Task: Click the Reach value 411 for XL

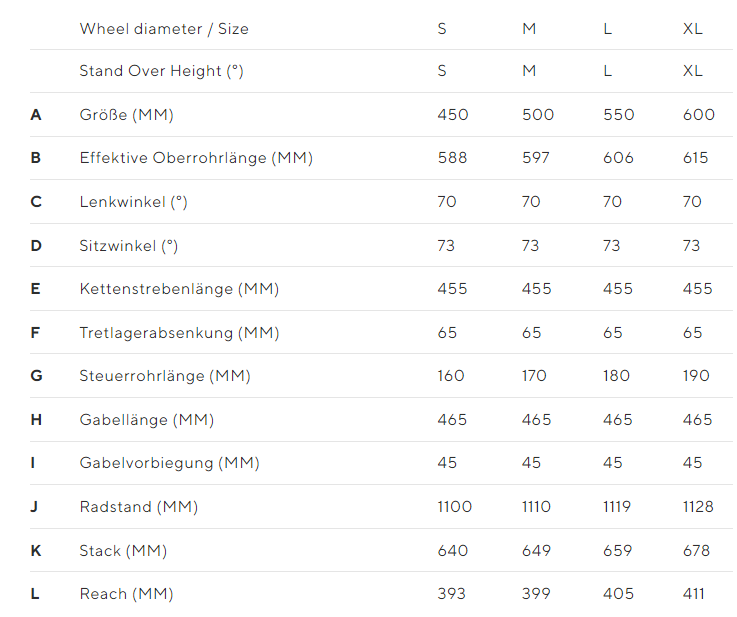Action: click(693, 594)
